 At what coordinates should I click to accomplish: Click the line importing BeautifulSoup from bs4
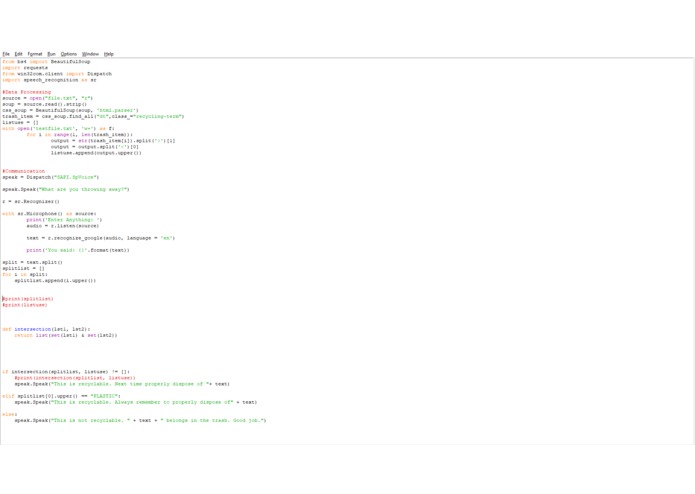point(46,62)
